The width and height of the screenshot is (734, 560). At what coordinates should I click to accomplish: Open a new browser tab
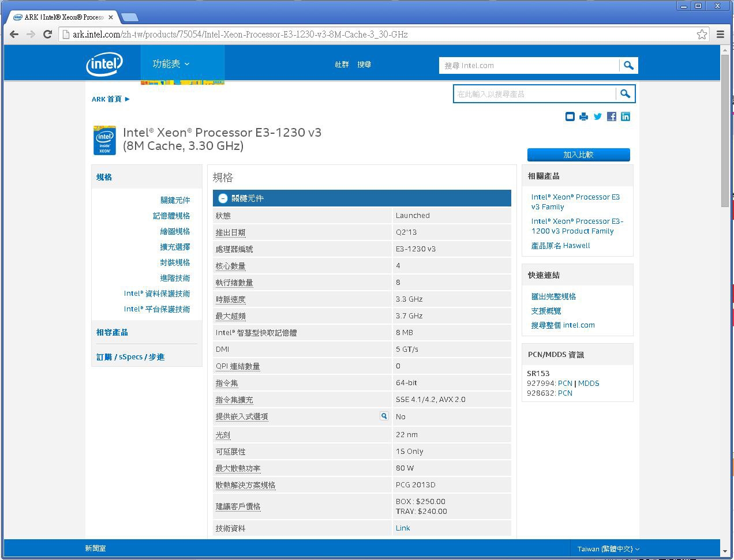pos(130,17)
